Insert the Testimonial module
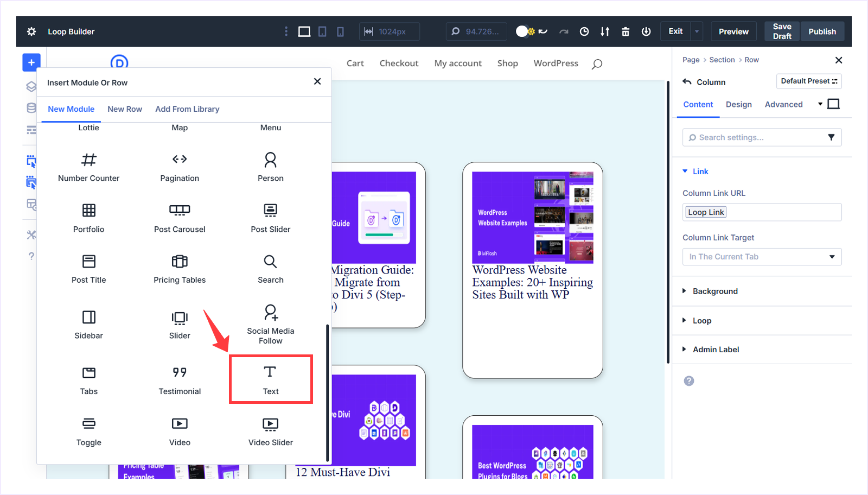The height and width of the screenshot is (495, 868). tap(179, 379)
